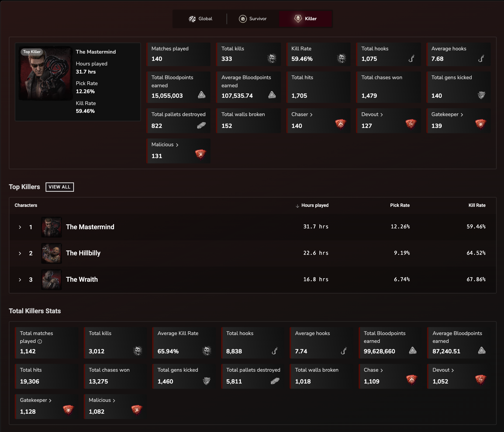
Task: Click the Total chases won 1,479 stat card
Action: pos(388,87)
